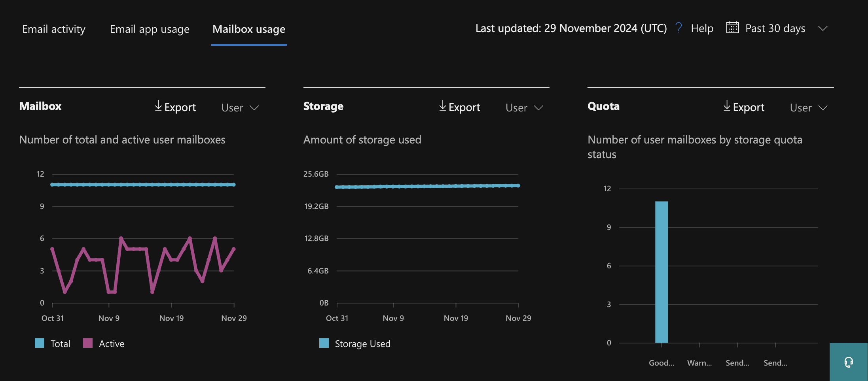This screenshot has height=381, width=868.
Task: Click the Export text in Storage card
Action: (x=464, y=108)
